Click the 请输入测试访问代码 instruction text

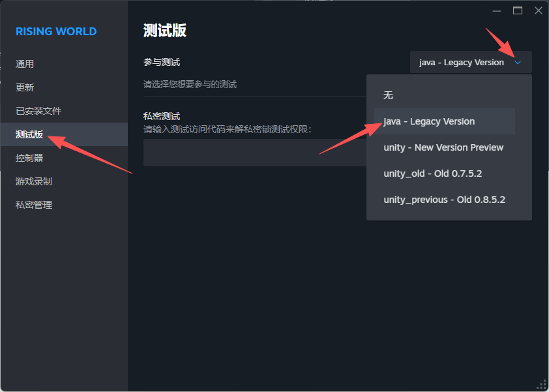[x=228, y=129]
